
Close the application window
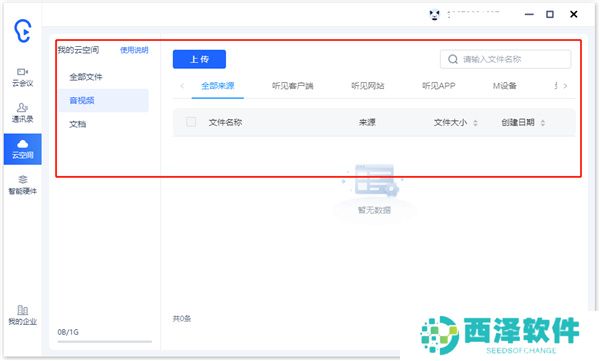pyautogui.click(x=574, y=15)
